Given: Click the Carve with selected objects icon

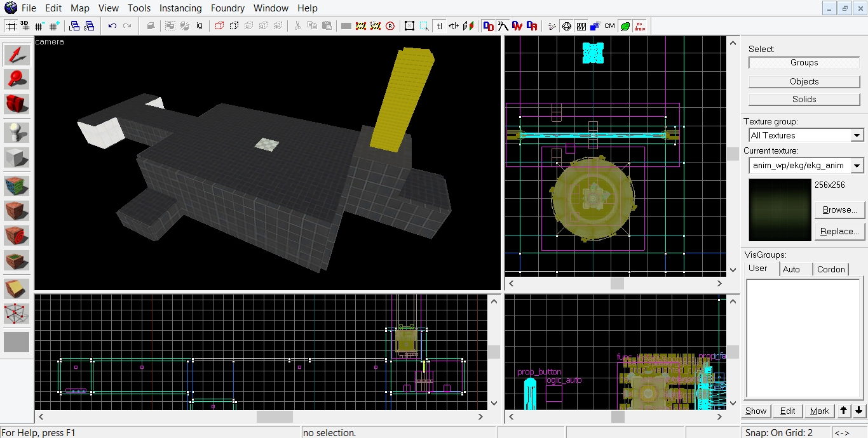Looking at the screenshot, I should 151,26.
